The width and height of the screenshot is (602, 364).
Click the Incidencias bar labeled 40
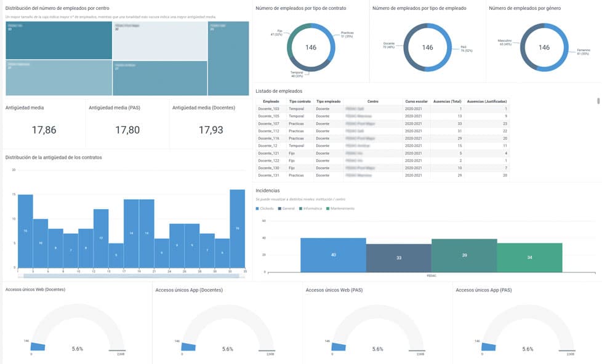click(x=333, y=255)
